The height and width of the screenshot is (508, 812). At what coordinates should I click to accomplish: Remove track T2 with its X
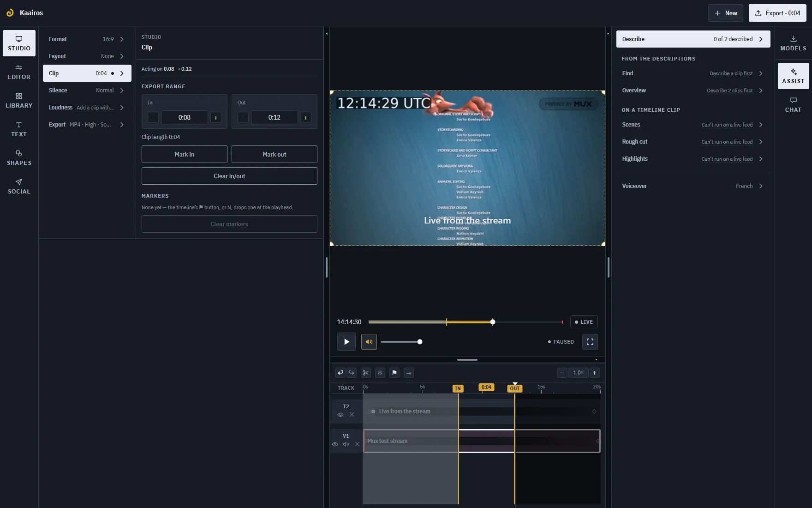click(352, 415)
